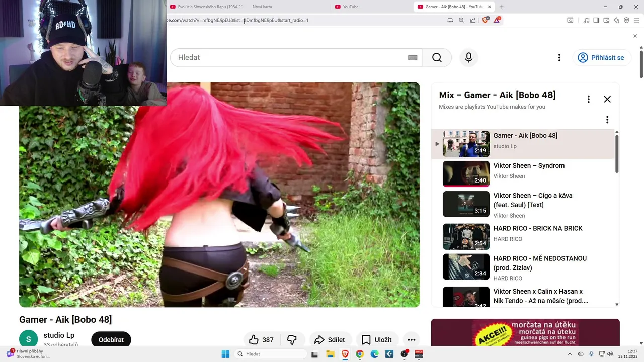The height and width of the screenshot is (362, 644).
Task: Switch to the Evolúcia Slovenského Rapu tab
Action: pyautogui.click(x=207, y=7)
